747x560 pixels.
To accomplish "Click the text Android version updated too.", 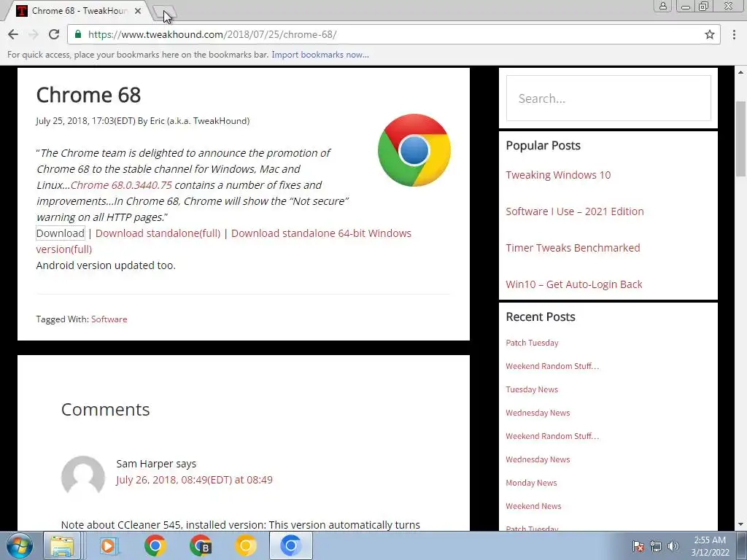I will pos(106,265).
